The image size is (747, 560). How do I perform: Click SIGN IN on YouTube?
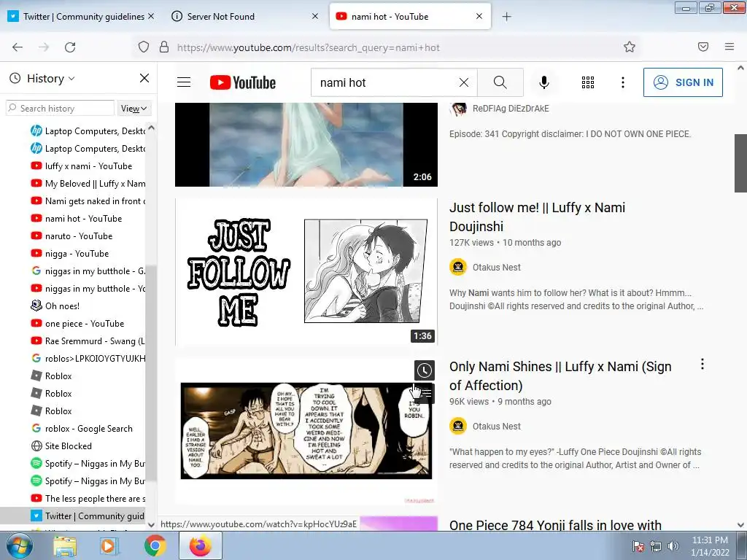(x=683, y=82)
